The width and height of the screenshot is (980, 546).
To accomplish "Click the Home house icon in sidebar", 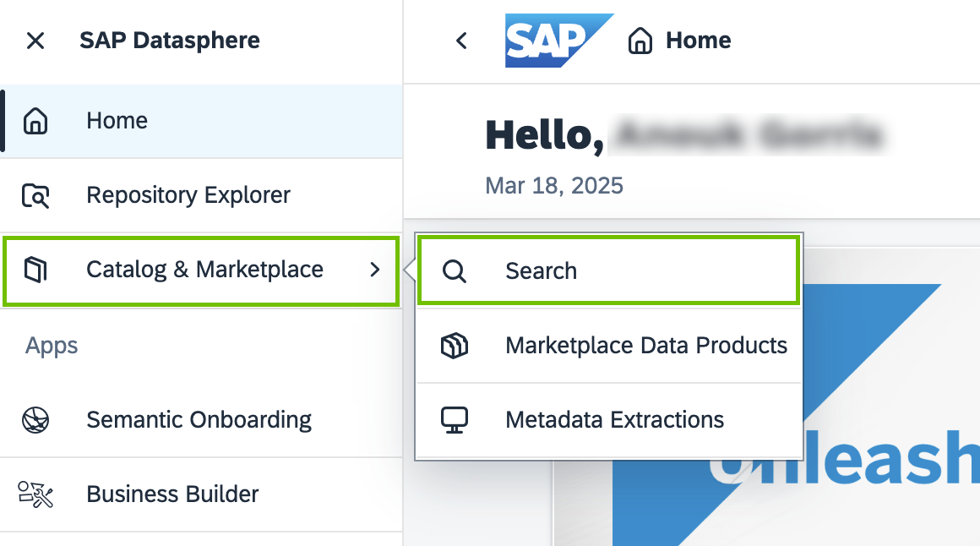I will [x=35, y=121].
